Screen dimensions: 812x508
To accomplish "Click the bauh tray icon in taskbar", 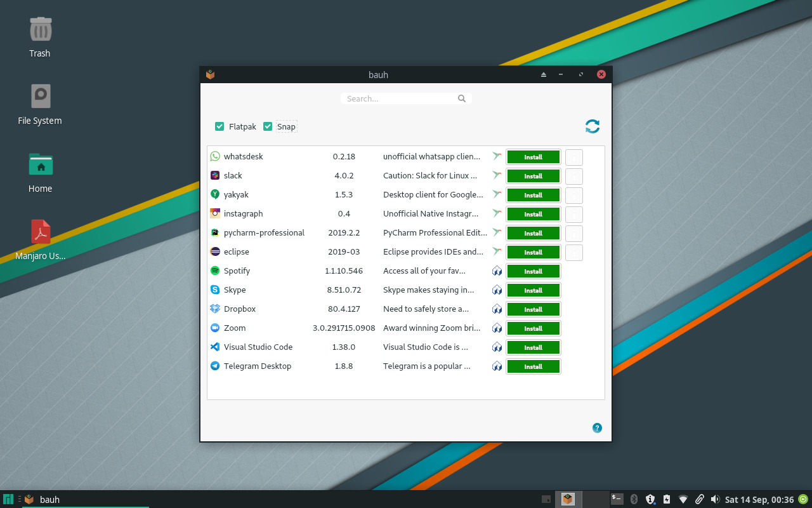I will tap(568, 499).
